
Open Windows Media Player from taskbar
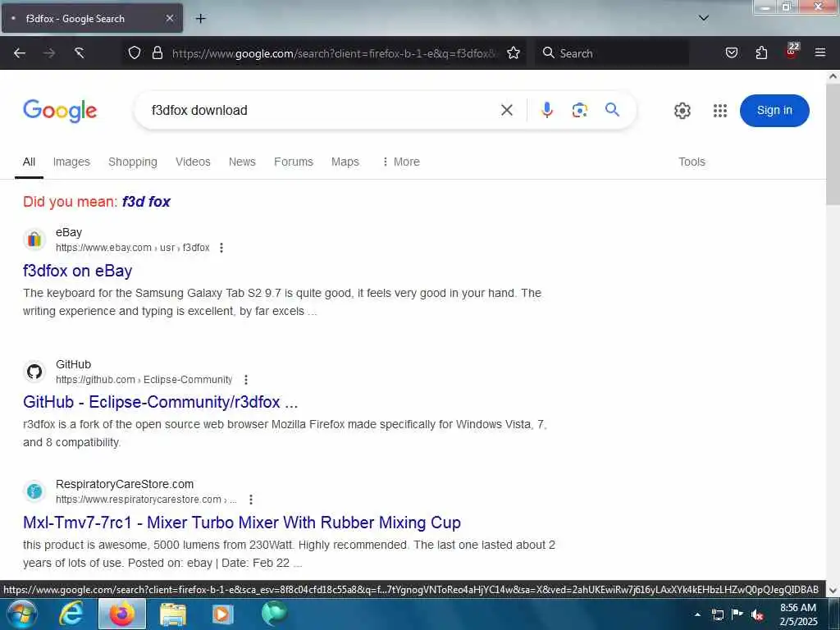223,614
